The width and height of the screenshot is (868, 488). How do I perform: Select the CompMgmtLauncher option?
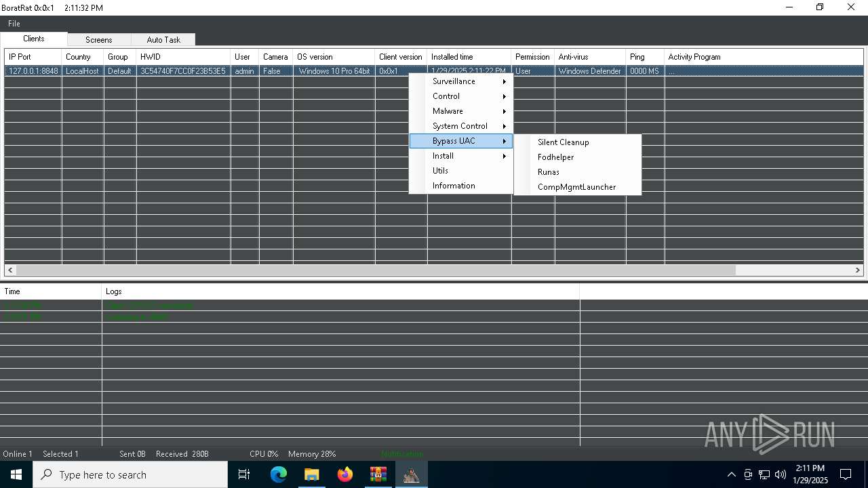(x=578, y=187)
